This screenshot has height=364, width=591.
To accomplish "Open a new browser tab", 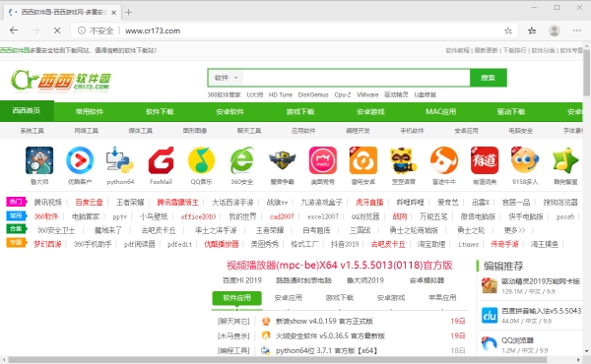I will click(128, 12).
